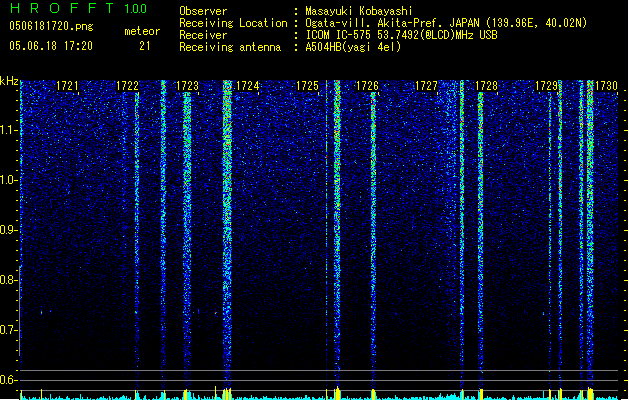Click the Observer label
The image size is (629, 400).
(203, 11)
